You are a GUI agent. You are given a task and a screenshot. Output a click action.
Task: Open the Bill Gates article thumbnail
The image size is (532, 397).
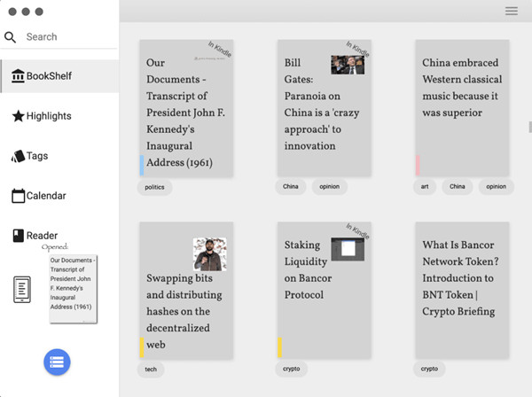[348, 65]
